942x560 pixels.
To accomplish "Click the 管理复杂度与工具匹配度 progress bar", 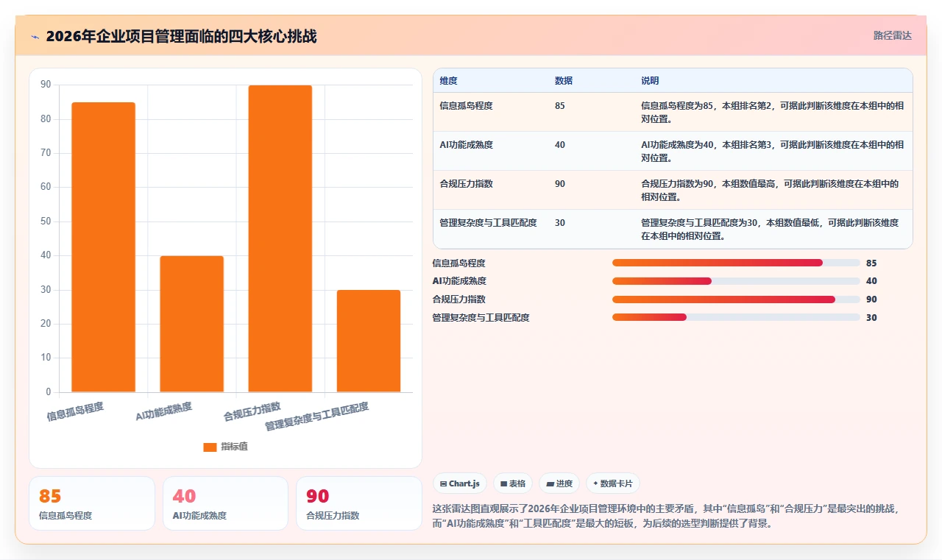I will click(x=736, y=318).
